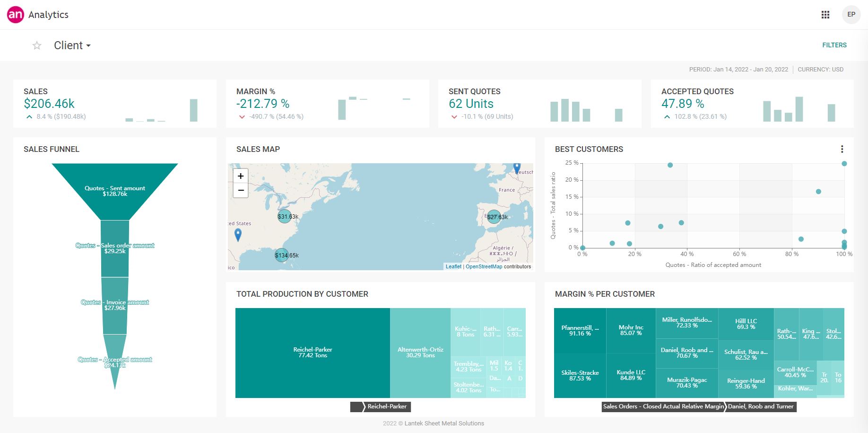Click the $31.63k map cluster bubble

coord(284,216)
